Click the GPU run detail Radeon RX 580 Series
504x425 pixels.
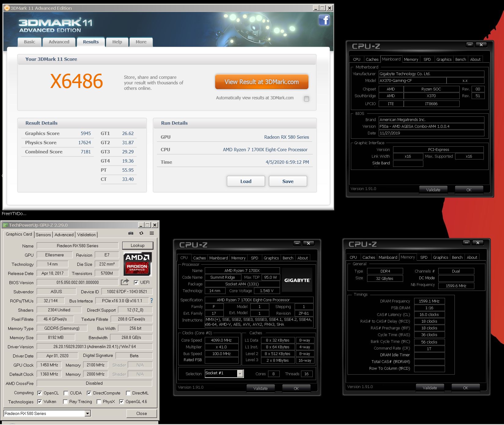pos(286,137)
